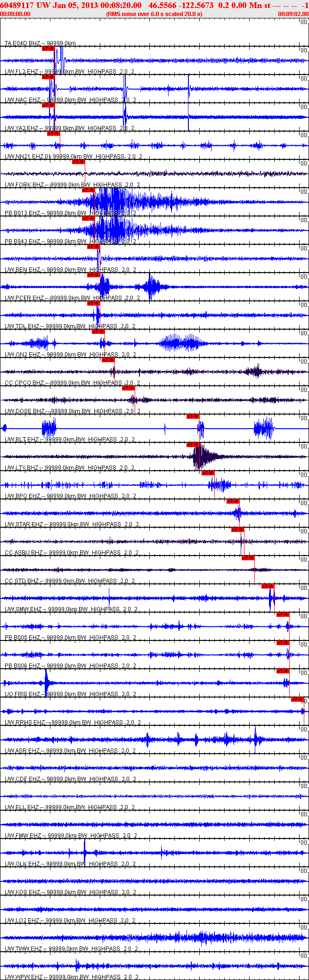Click the UW FORK BHZ station label

pos(24,185)
